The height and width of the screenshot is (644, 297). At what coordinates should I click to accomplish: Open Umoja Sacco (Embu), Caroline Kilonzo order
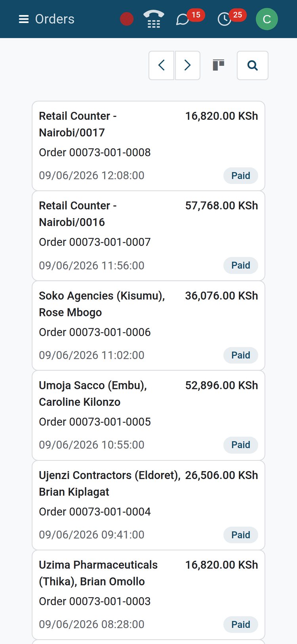point(148,416)
